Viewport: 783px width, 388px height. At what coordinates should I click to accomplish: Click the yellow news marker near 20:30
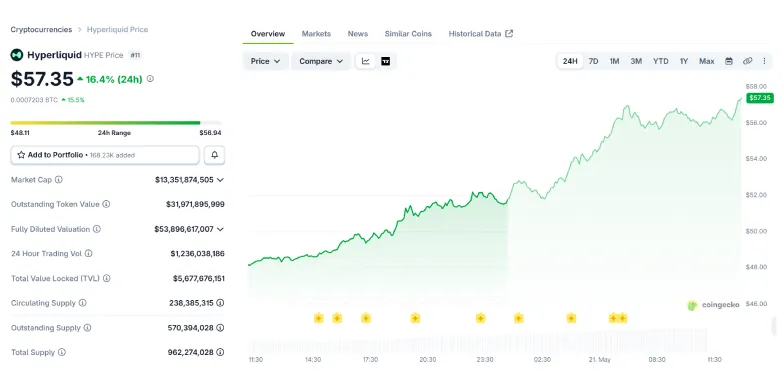[x=415, y=318]
